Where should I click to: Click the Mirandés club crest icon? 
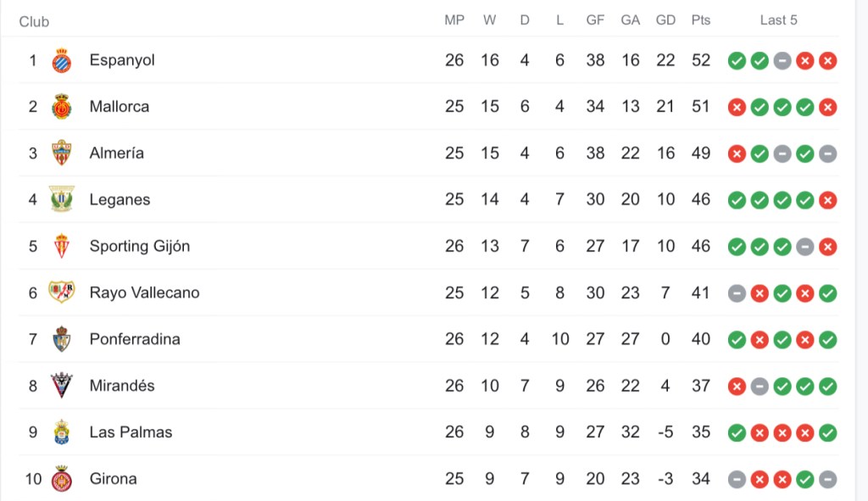coord(61,386)
